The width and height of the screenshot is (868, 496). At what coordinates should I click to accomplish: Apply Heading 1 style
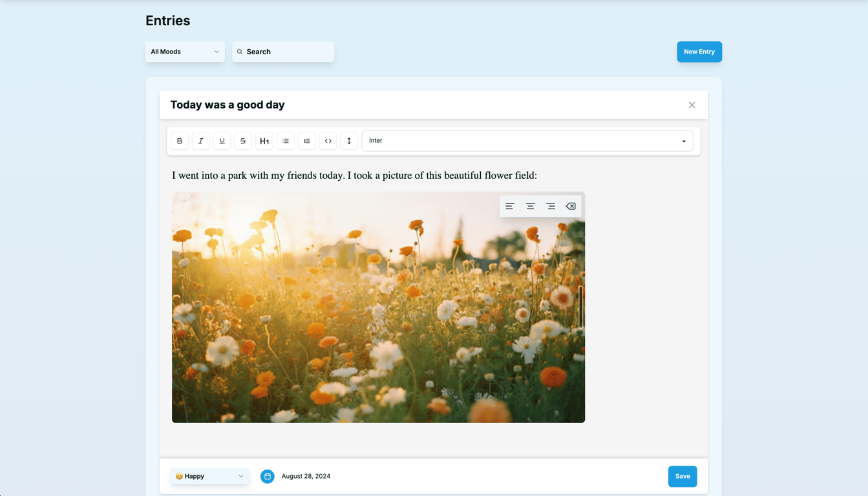pos(264,141)
